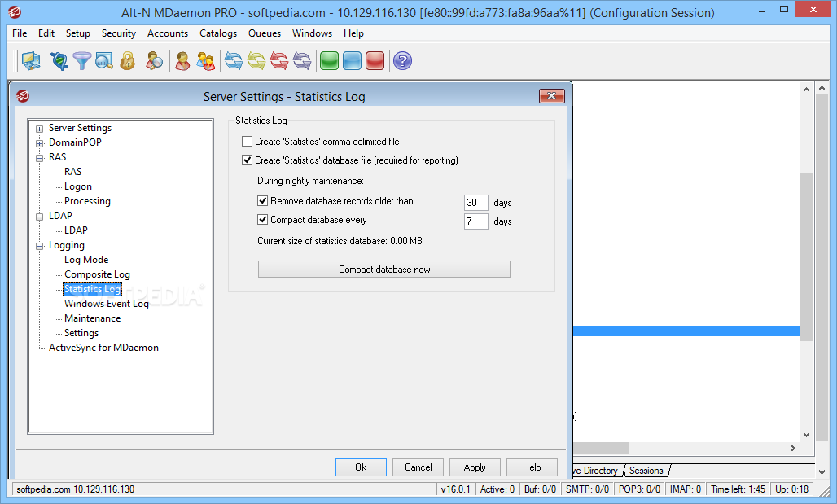Toggle 'Compact database every' checkbox

click(x=263, y=220)
